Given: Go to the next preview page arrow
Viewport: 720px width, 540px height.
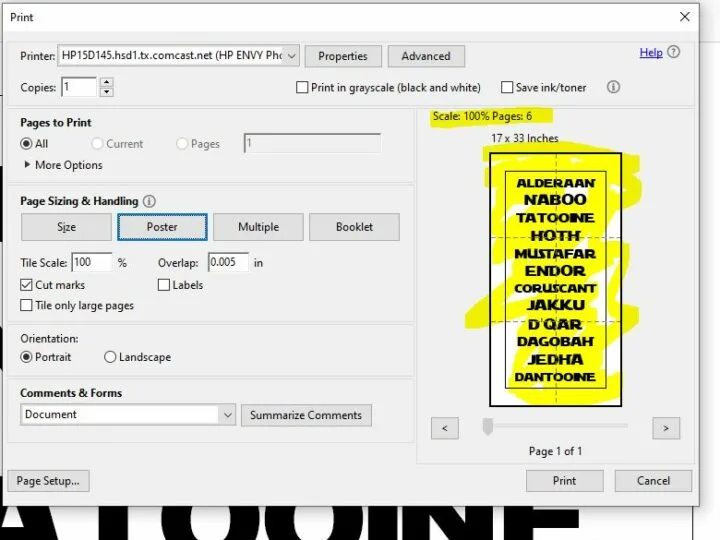Looking at the screenshot, I should tap(665, 428).
